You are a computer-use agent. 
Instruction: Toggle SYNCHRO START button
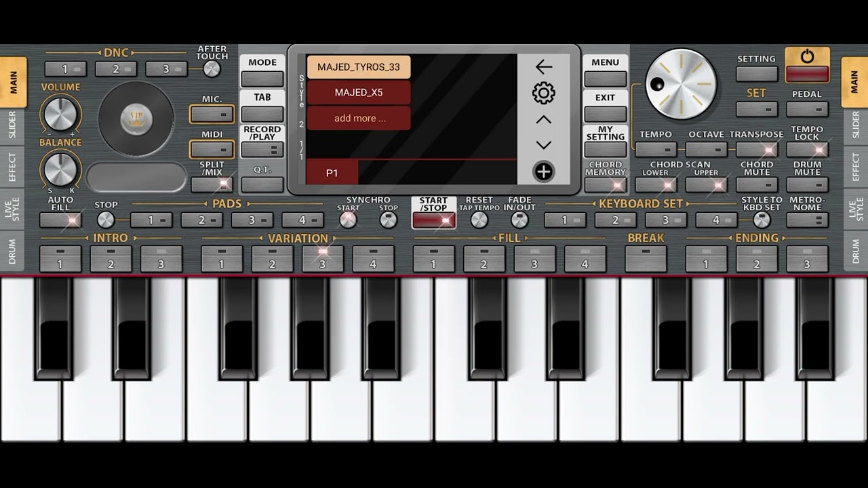coord(348,220)
